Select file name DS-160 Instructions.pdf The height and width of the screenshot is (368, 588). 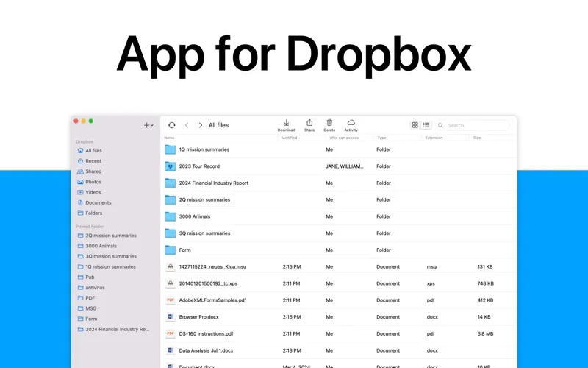[x=206, y=334]
